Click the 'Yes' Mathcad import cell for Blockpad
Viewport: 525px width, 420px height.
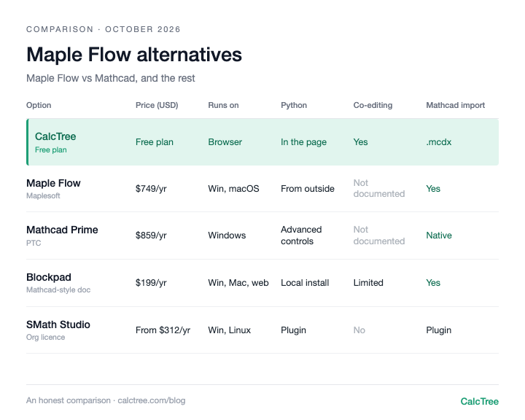coord(433,283)
